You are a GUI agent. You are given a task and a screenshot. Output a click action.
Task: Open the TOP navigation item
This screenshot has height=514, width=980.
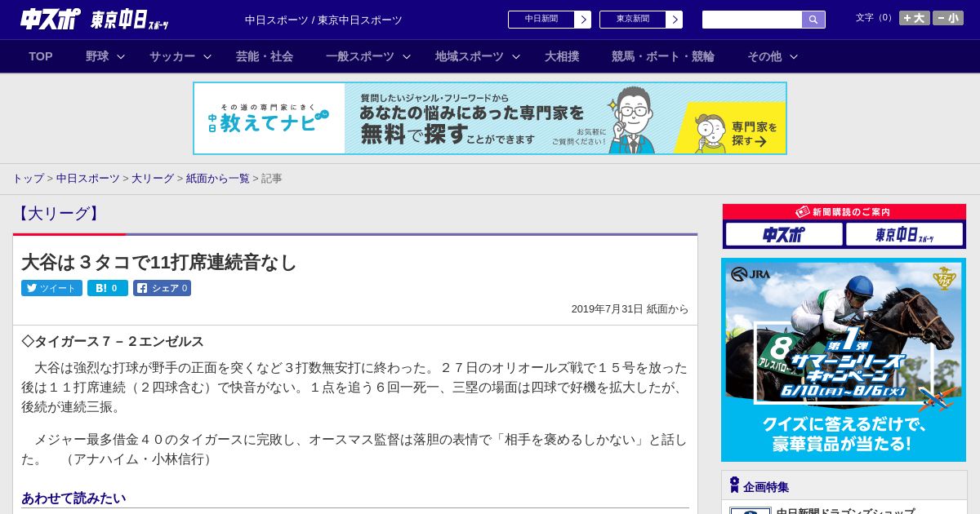click(x=41, y=56)
